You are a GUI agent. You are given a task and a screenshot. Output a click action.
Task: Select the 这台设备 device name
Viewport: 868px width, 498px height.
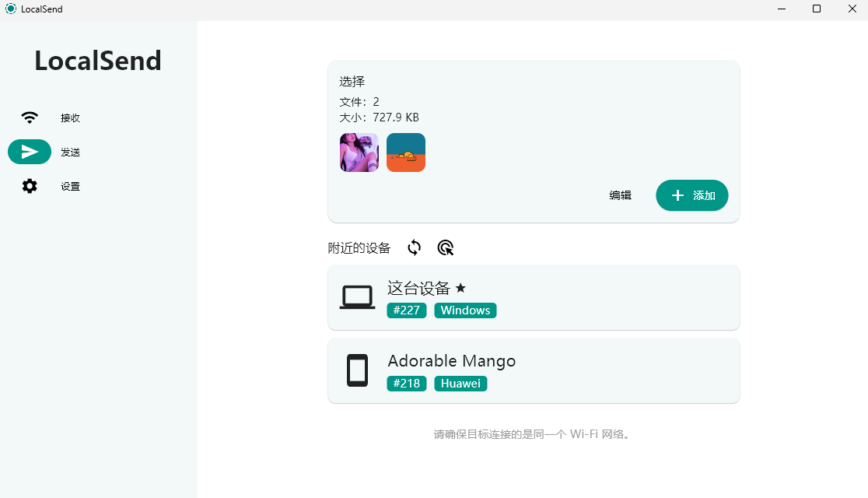click(x=418, y=288)
